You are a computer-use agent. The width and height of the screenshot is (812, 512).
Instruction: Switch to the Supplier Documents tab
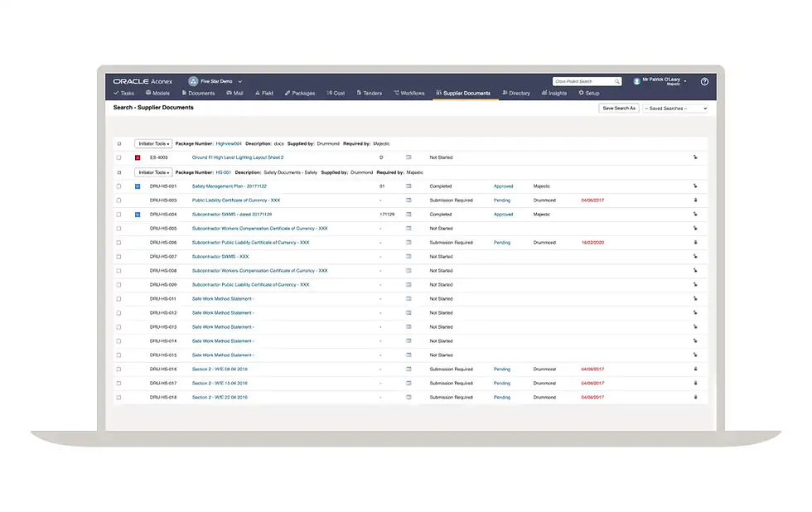464,93
